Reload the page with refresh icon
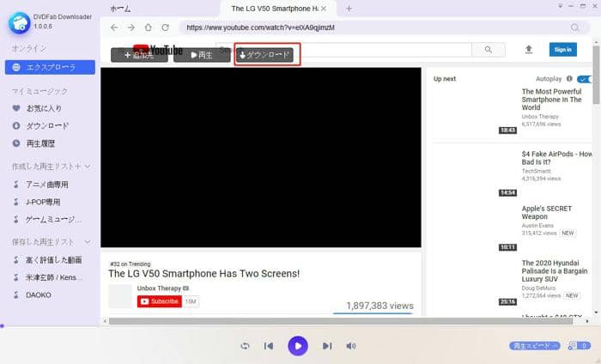This screenshot has width=601, height=364. (x=165, y=27)
